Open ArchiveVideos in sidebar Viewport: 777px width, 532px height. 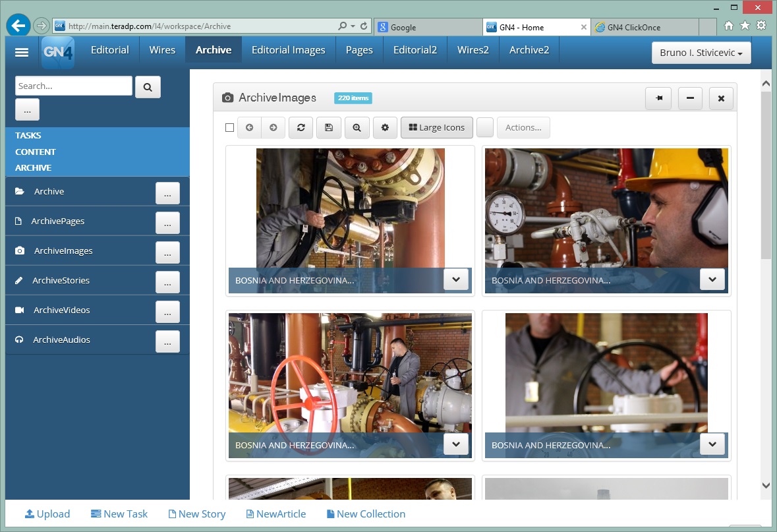click(x=61, y=310)
